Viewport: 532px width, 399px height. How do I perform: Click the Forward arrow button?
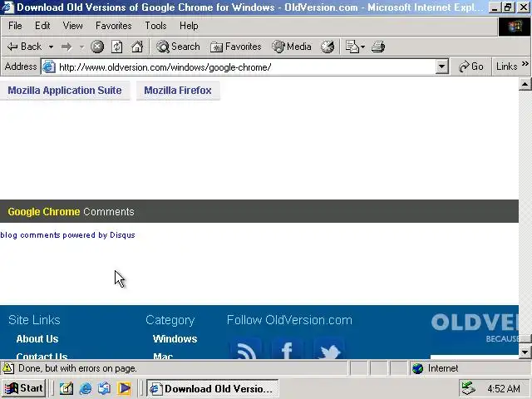pyautogui.click(x=66, y=47)
